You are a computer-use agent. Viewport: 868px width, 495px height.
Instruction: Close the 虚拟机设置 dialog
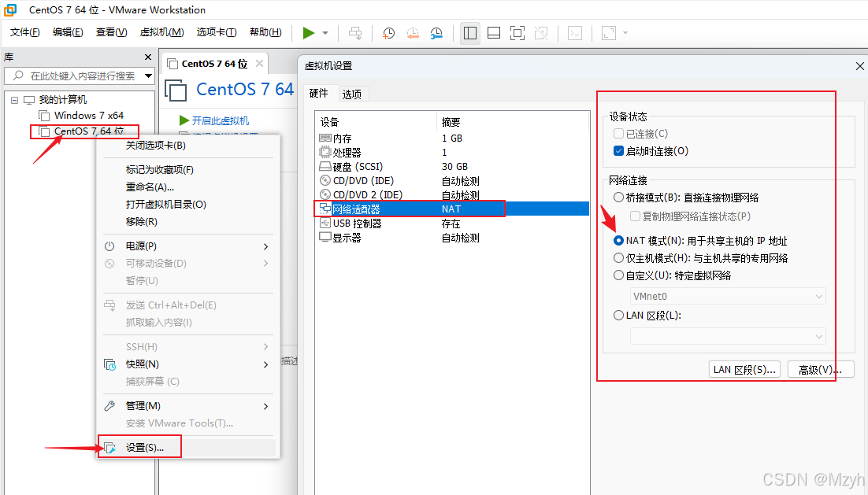coord(859,66)
